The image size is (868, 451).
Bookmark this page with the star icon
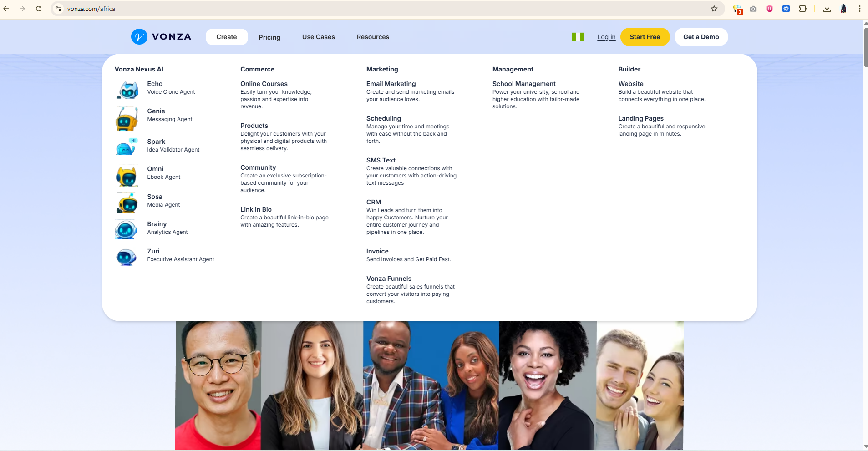714,9
